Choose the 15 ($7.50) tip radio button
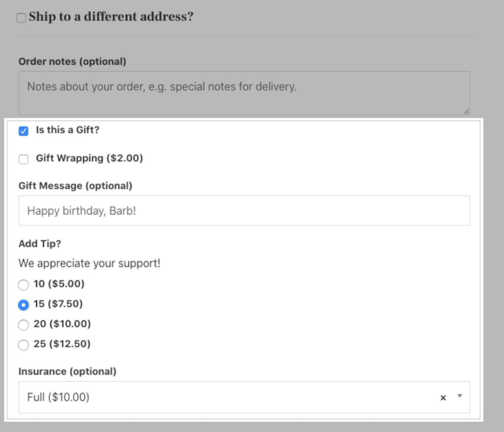 click(23, 305)
